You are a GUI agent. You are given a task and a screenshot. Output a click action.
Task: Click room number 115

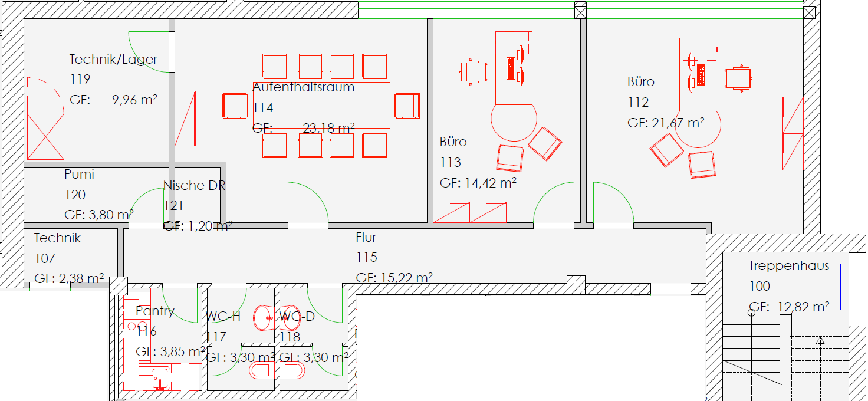(x=367, y=258)
